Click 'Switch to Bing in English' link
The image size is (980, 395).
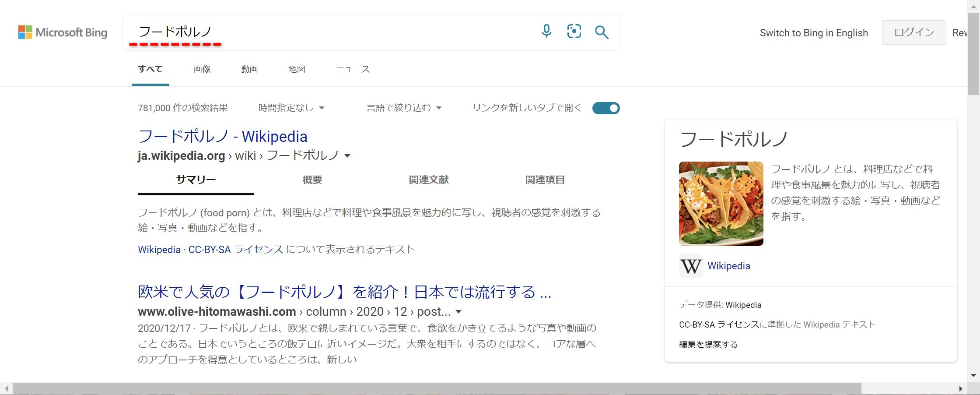coord(814,33)
